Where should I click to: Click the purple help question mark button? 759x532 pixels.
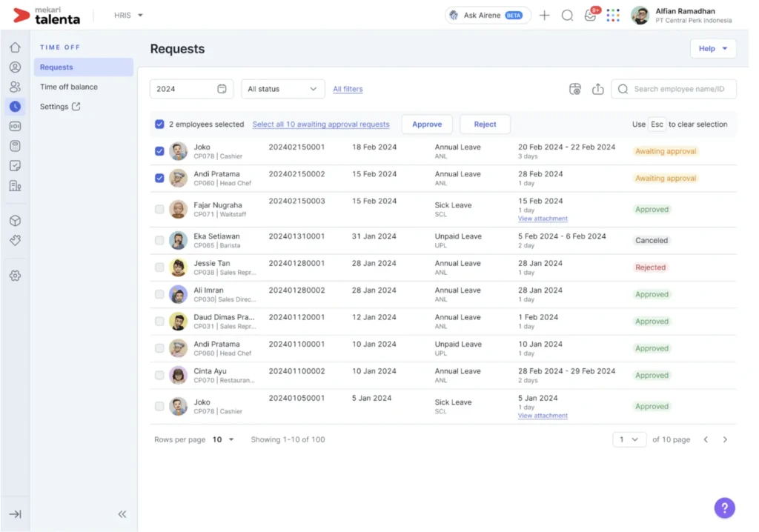(724, 508)
